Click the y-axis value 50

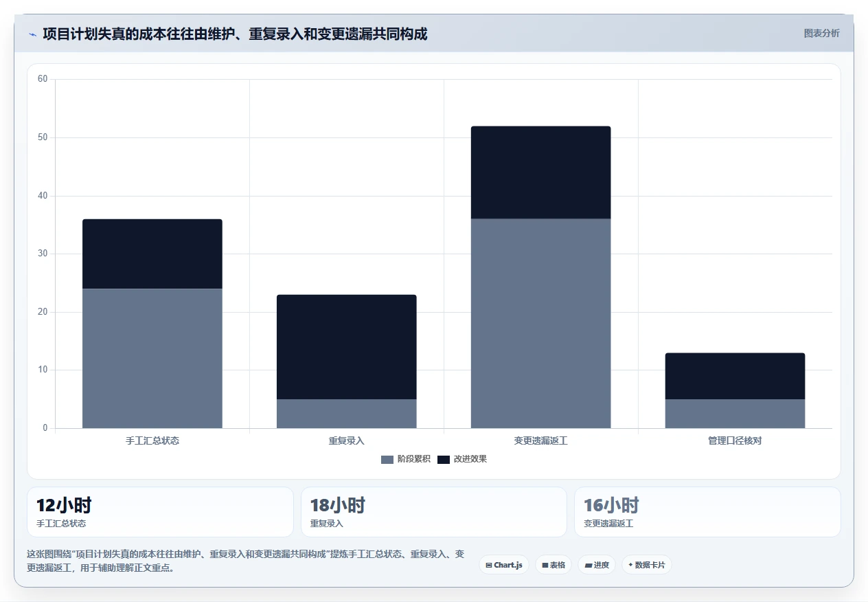[x=43, y=137]
